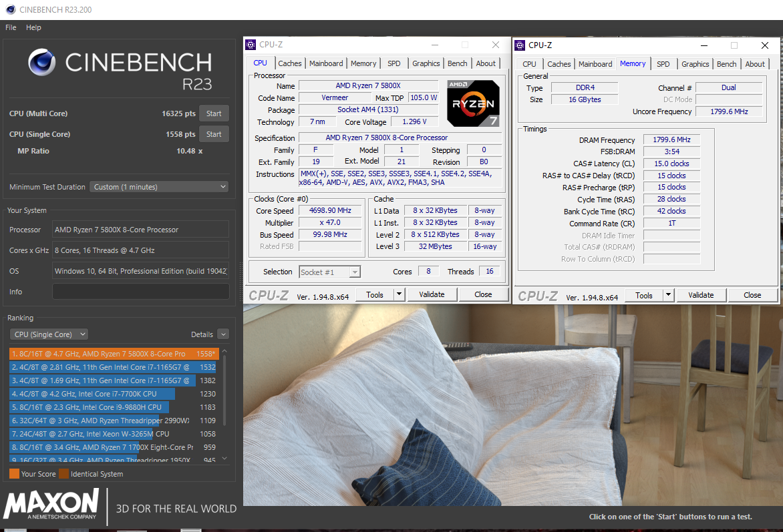Select the Intel Xeon W-3265M ranking row
Screen dimensions: 783x532
coord(114,434)
